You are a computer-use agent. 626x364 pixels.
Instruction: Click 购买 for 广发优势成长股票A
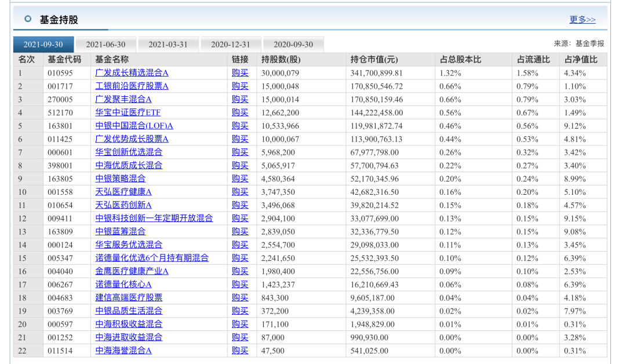pos(240,139)
